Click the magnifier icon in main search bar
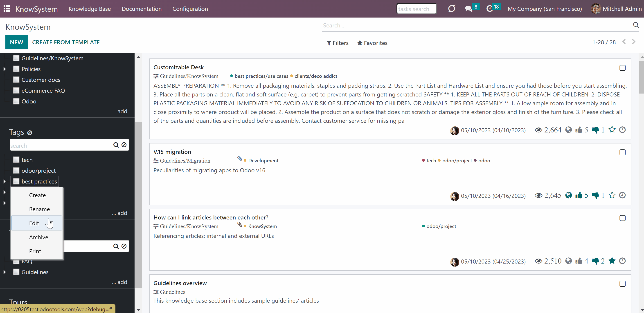The image size is (644, 313). (x=636, y=25)
